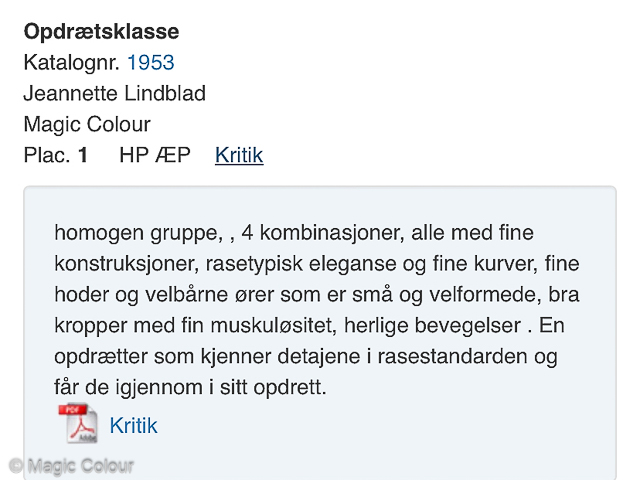This screenshot has height=480, width=640.
Task: Click the critique line starting homogen gruppe
Action: click(x=294, y=233)
